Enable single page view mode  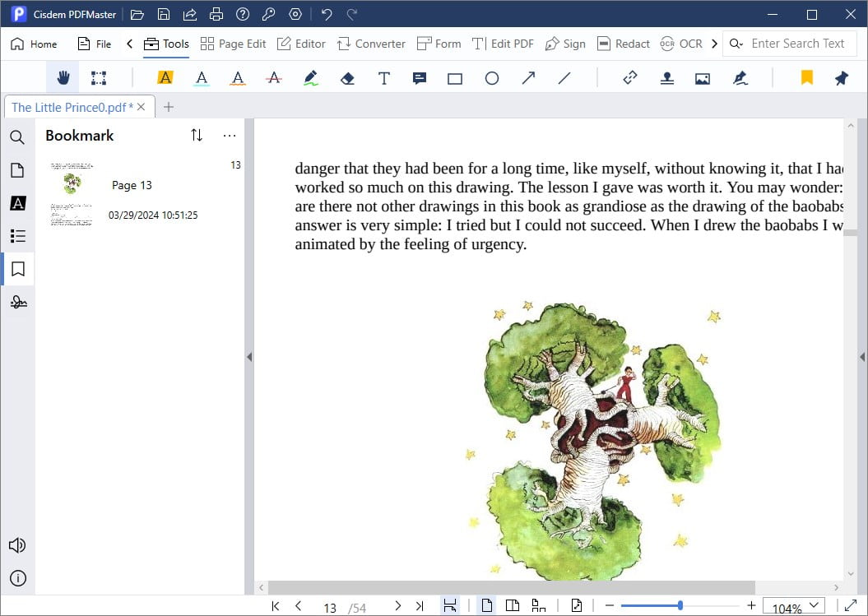[486, 605]
